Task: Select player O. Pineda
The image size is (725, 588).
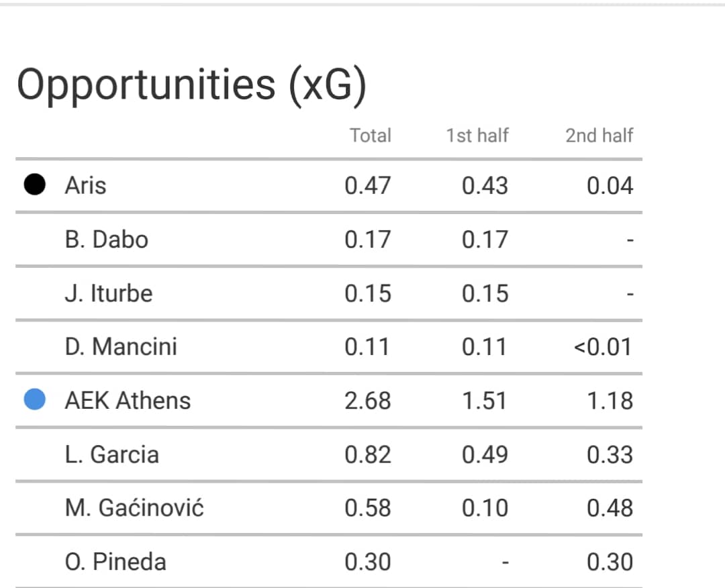Action: pos(115,562)
